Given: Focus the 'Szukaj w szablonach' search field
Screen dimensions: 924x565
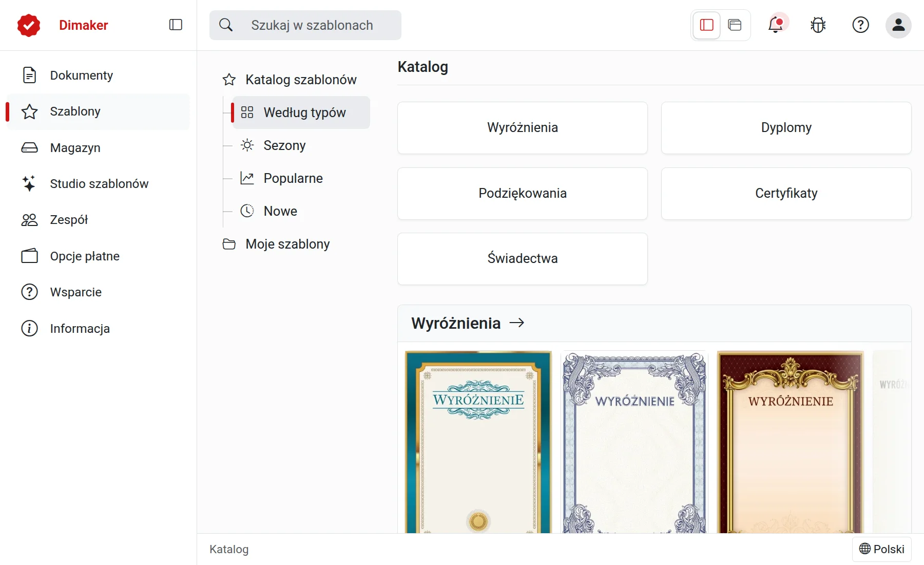Looking at the screenshot, I should click(305, 25).
